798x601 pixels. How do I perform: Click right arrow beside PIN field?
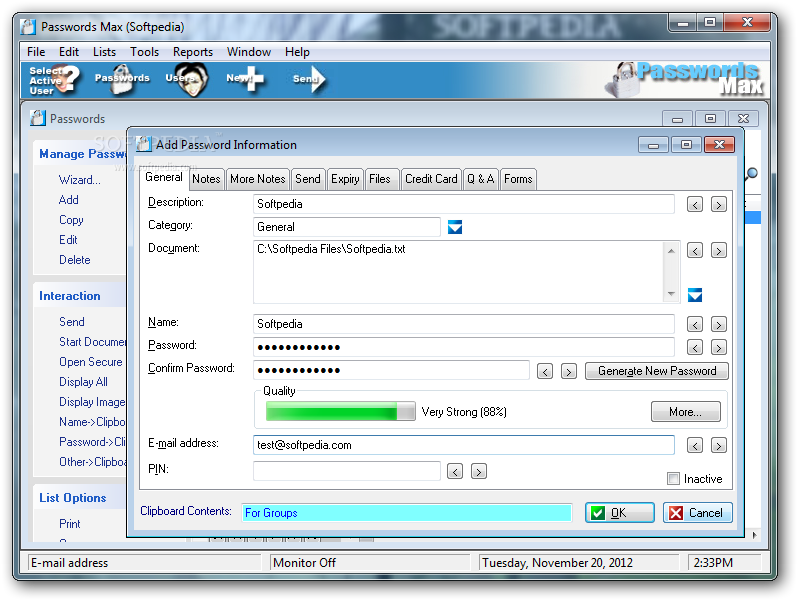479,471
